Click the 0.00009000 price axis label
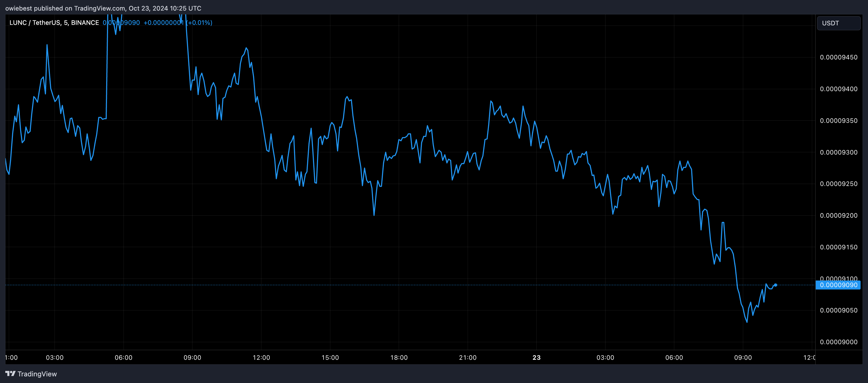 click(x=839, y=342)
